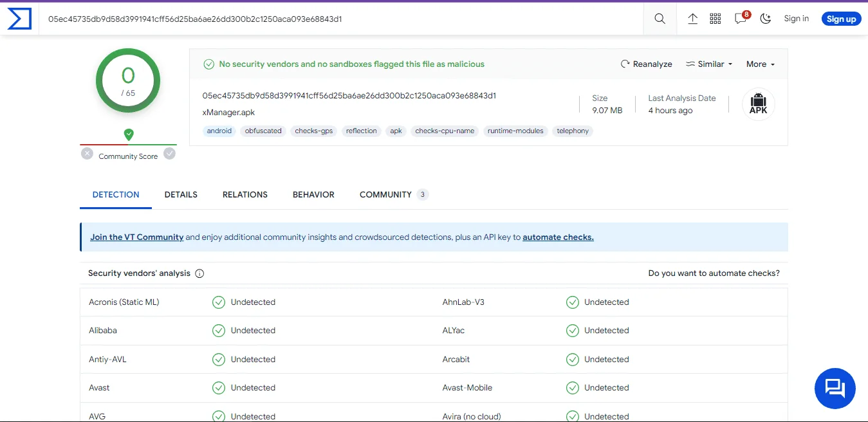Click the Arcabit vendor name
The image size is (868, 422).
[456, 359]
